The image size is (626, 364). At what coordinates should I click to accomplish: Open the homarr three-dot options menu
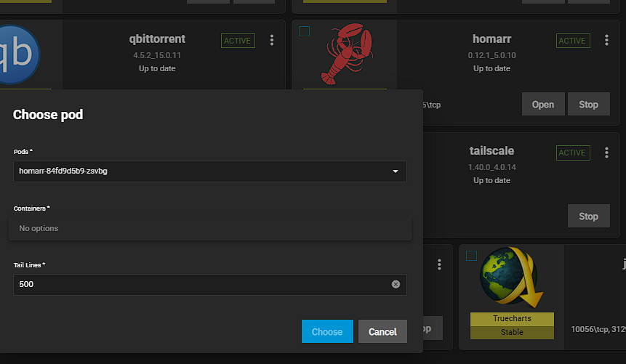pos(606,40)
